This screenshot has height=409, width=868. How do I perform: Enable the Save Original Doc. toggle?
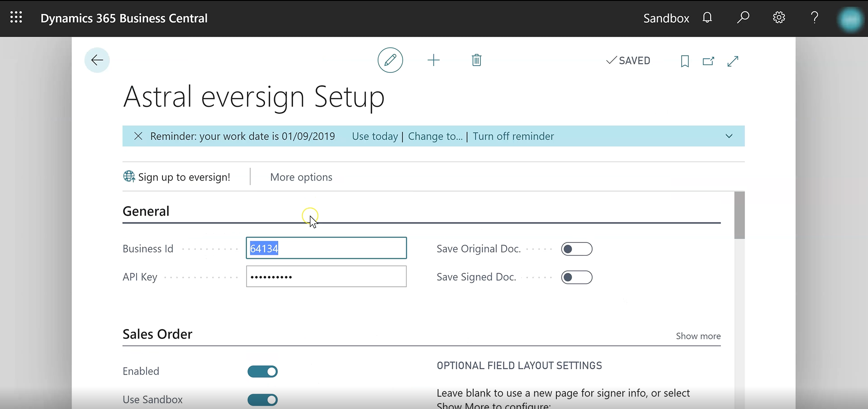point(576,249)
